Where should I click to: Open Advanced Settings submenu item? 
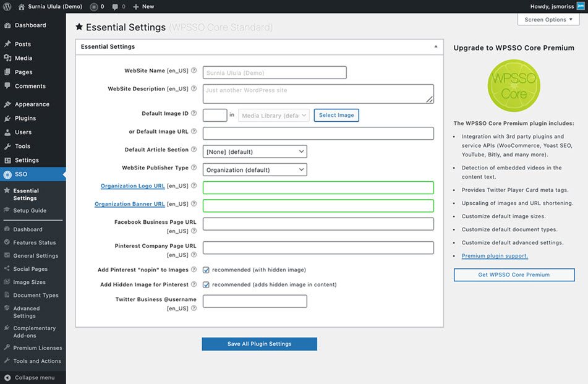point(26,312)
